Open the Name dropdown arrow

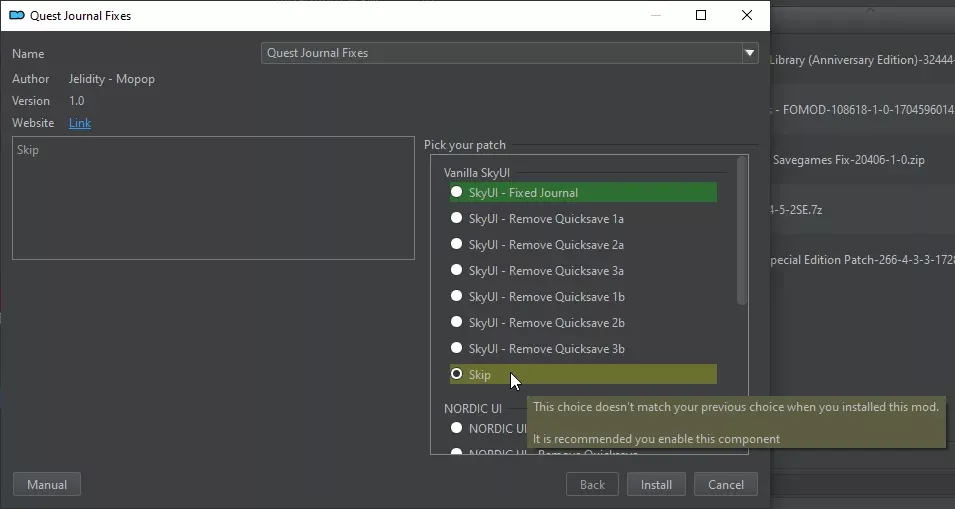[x=750, y=53]
